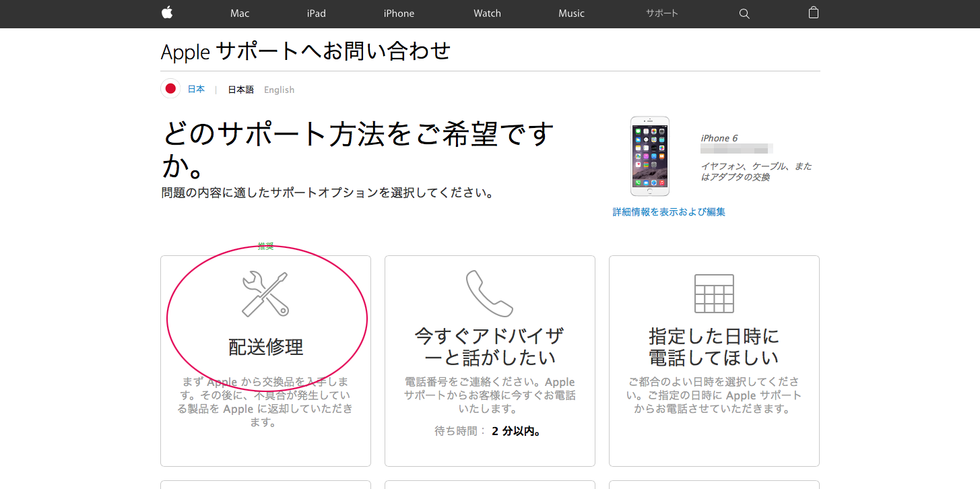The image size is (980, 489).
Task: Click the iPhone 6 product name text
Action: pyautogui.click(x=719, y=138)
